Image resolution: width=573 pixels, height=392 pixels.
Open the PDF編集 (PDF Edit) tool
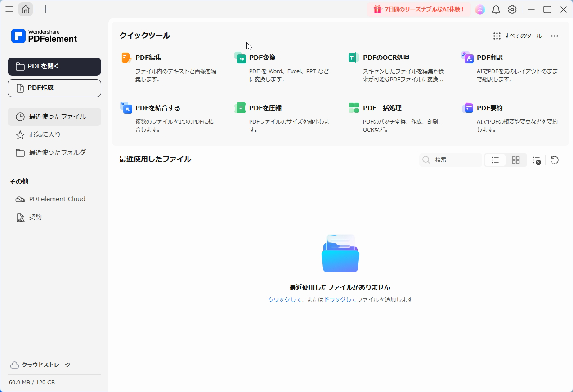coord(148,57)
